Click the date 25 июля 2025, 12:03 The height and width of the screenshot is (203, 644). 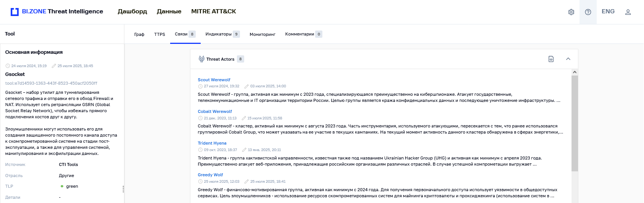pos(222,182)
